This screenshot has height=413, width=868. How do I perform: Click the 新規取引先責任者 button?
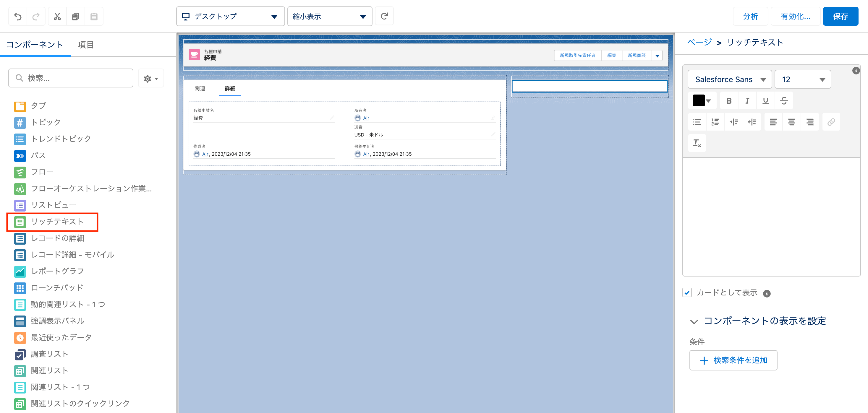pos(578,56)
